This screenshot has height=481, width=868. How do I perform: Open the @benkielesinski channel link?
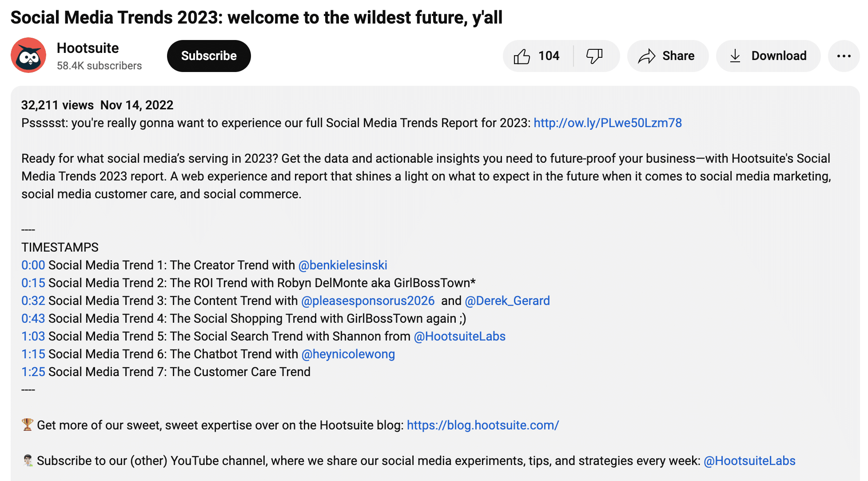[x=343, y=265]
